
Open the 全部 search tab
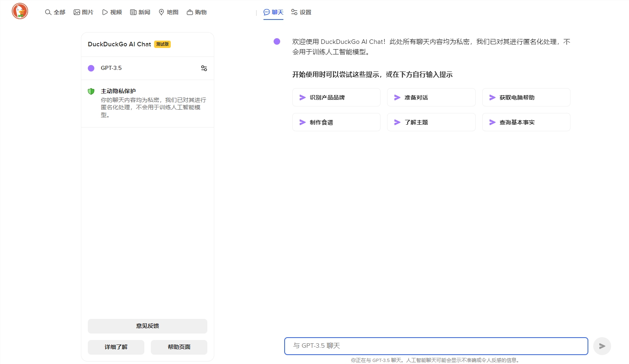pos(55,12)
